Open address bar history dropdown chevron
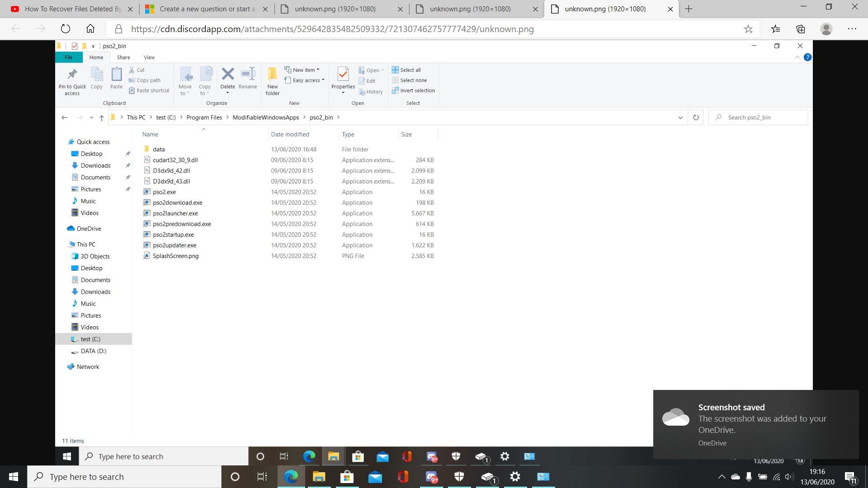 (680, 117)
